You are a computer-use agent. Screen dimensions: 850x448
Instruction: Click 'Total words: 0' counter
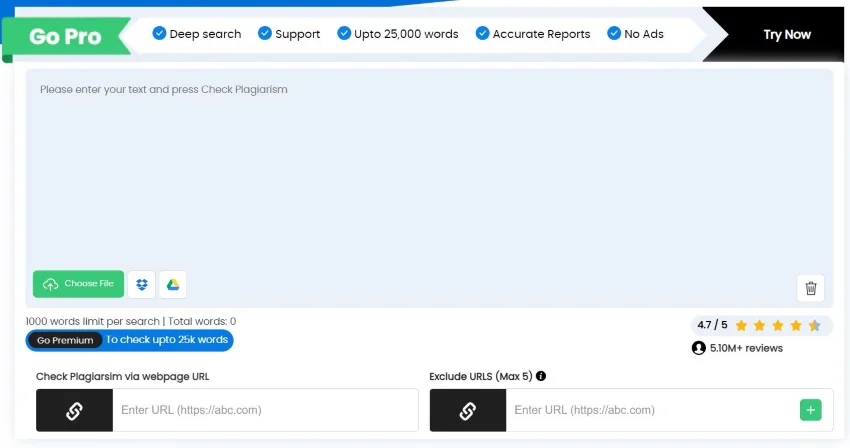coord(202,321)
